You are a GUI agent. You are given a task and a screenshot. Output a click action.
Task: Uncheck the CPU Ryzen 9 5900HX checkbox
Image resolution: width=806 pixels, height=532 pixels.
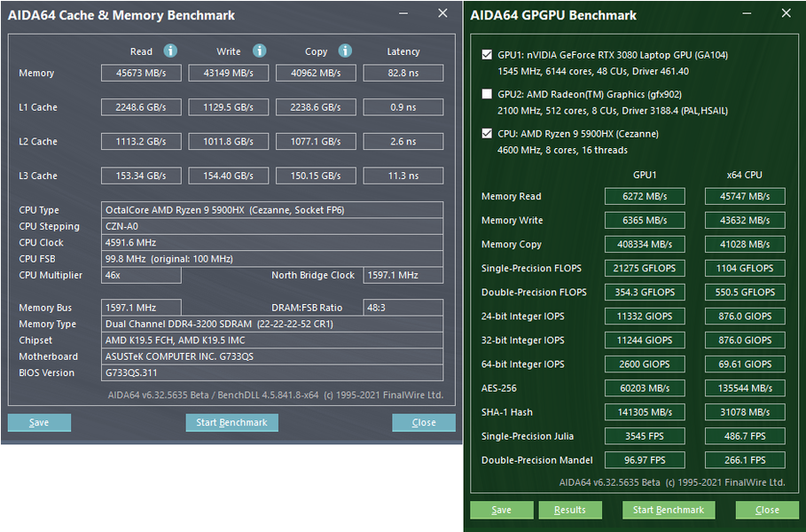click(487, 134)
